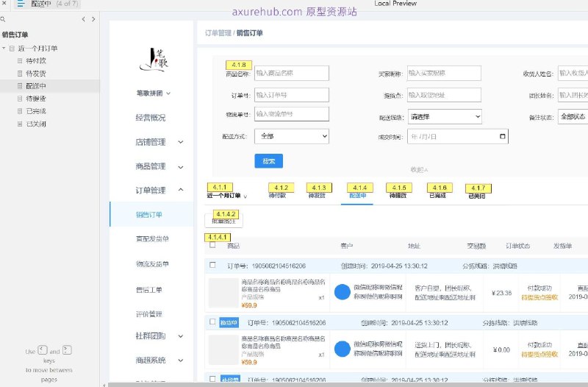The width and height of the screenshot is (588, 387).
Task: Go to previous page with left arrow
Action: 83,19
